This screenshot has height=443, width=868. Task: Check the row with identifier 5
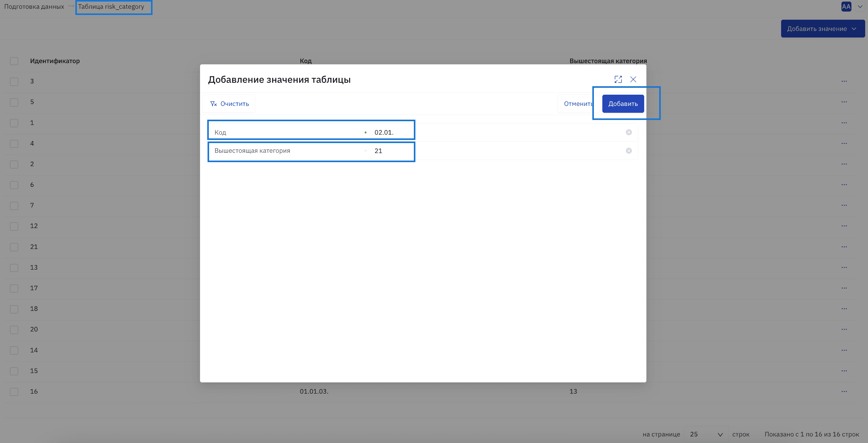14,102
